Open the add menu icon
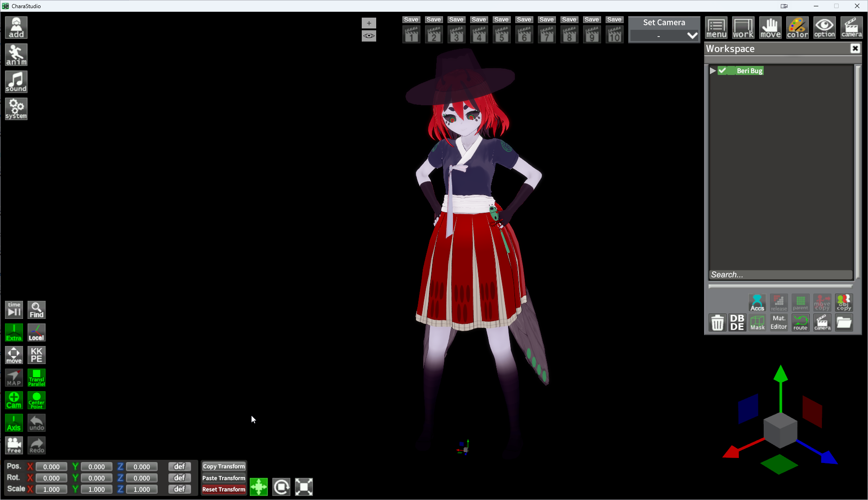Screen dimensions: 868x500 pos(16,28)
